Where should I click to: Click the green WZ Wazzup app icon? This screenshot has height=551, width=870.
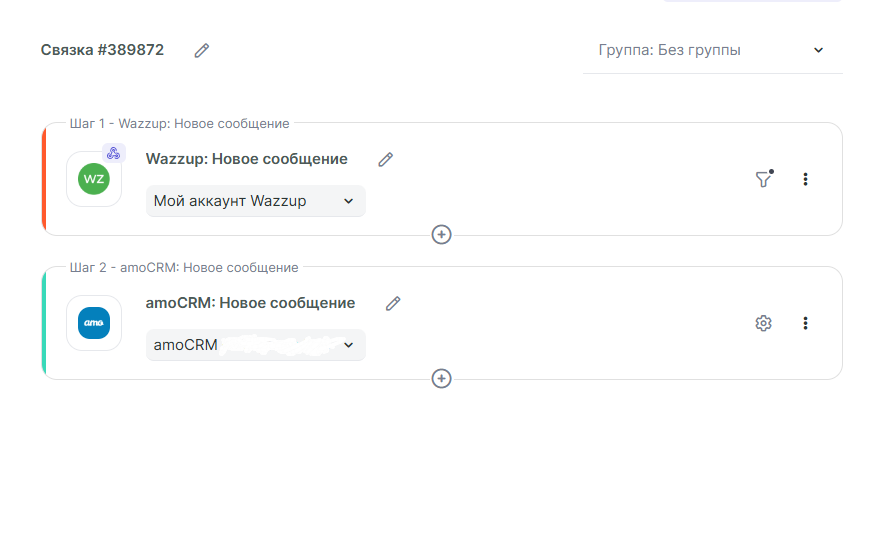[94, 179]
